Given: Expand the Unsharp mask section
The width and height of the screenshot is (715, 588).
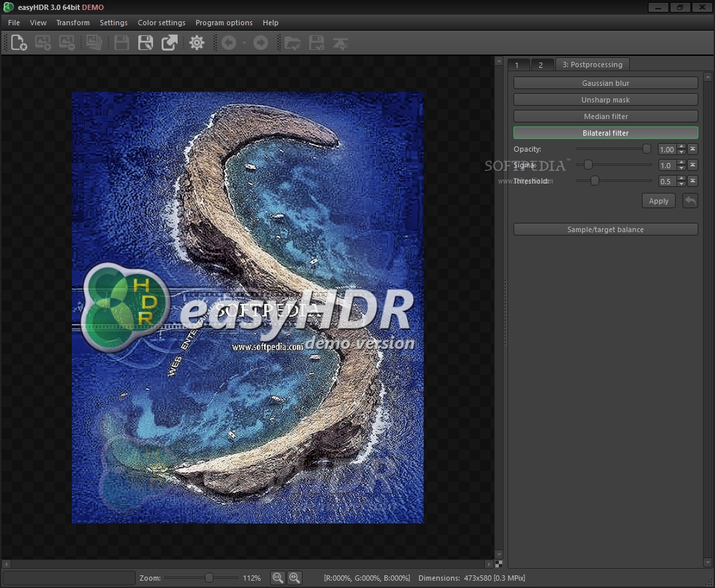Looking at the screenshot, I should (605, 100).
